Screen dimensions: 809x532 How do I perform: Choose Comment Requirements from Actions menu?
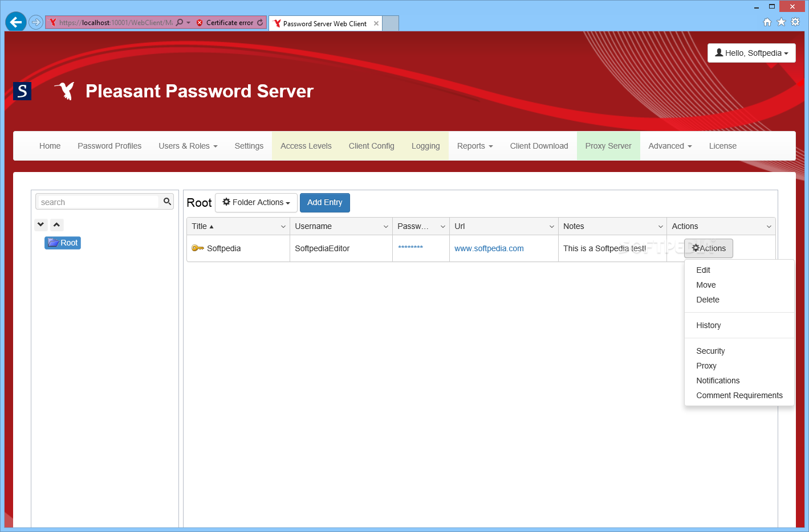739,395
